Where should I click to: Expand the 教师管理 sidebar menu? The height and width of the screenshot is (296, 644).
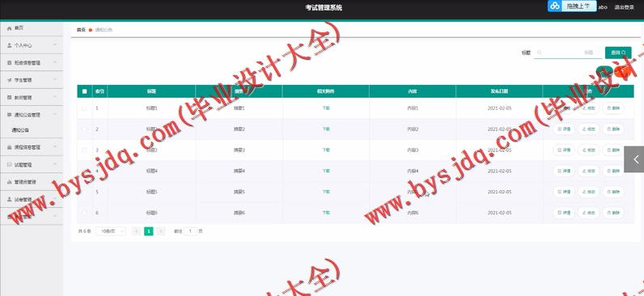pos(32,98)
